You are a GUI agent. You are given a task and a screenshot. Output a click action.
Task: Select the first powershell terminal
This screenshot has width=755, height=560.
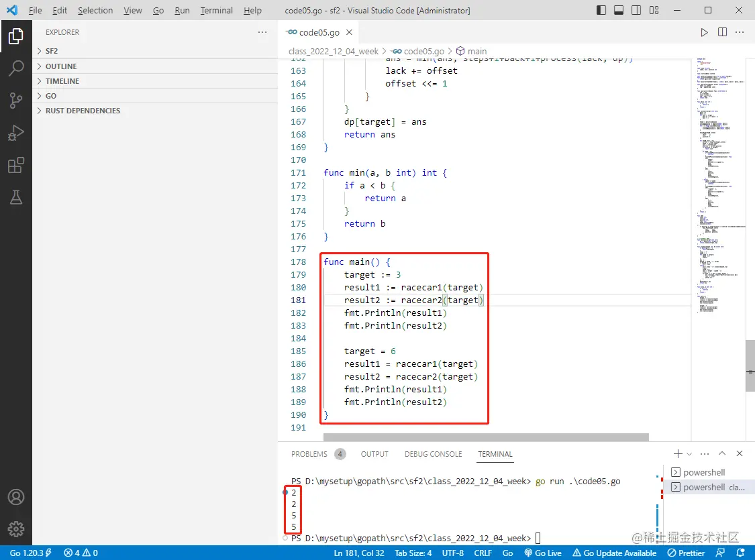709,472
